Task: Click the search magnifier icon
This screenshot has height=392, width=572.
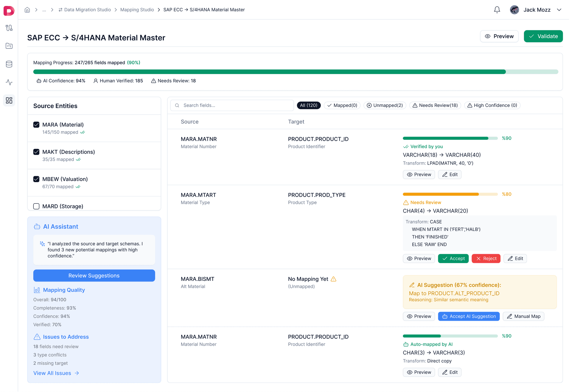Action: coord(177,105)
